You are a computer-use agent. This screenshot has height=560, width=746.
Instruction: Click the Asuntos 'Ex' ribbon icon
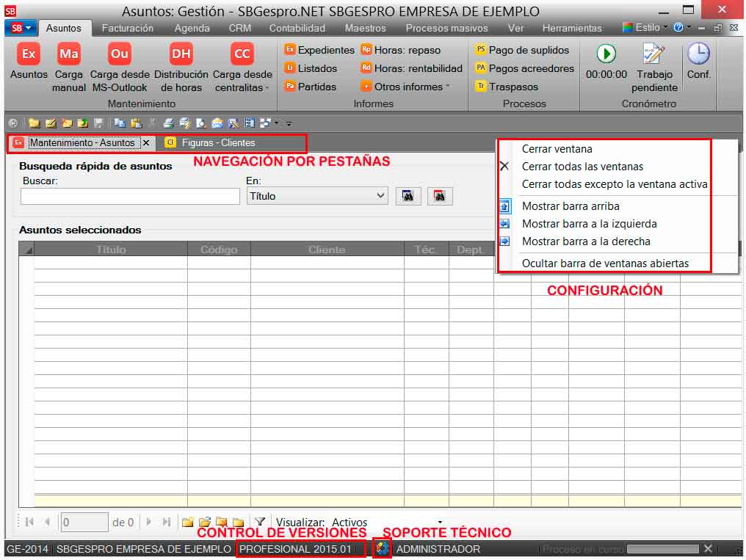tap(29, 54)
